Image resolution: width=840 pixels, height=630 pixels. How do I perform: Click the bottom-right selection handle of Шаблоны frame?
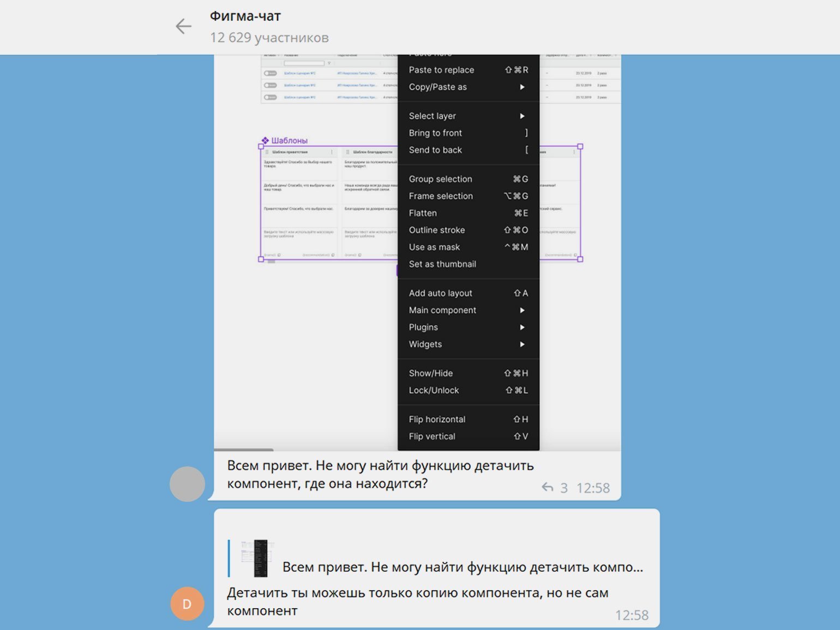click(580, 259)
